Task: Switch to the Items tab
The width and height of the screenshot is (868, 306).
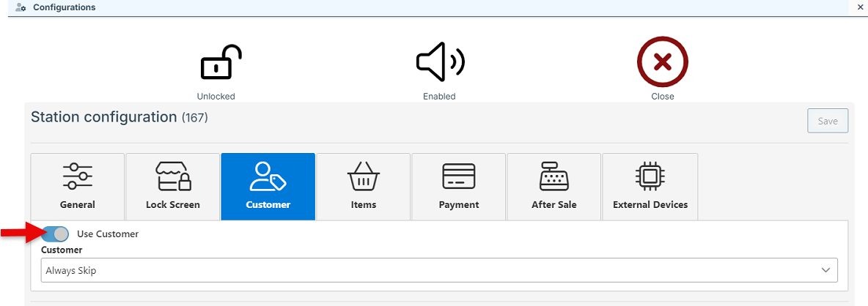Action: pyautogui.click(x=364, y=187)
